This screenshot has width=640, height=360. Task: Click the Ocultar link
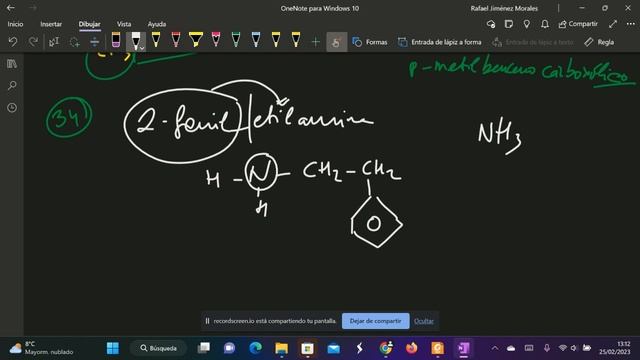pos(424,321)
